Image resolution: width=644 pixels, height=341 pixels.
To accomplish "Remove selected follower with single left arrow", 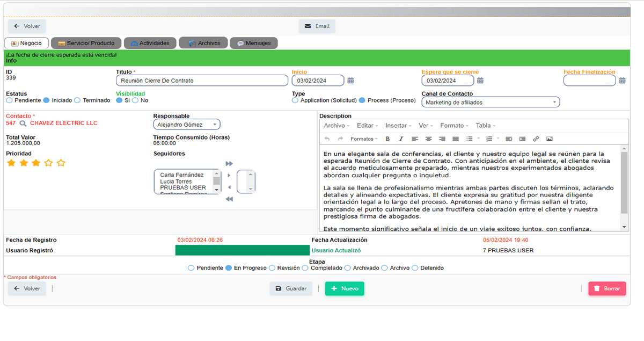I will (x=229, y=187).
